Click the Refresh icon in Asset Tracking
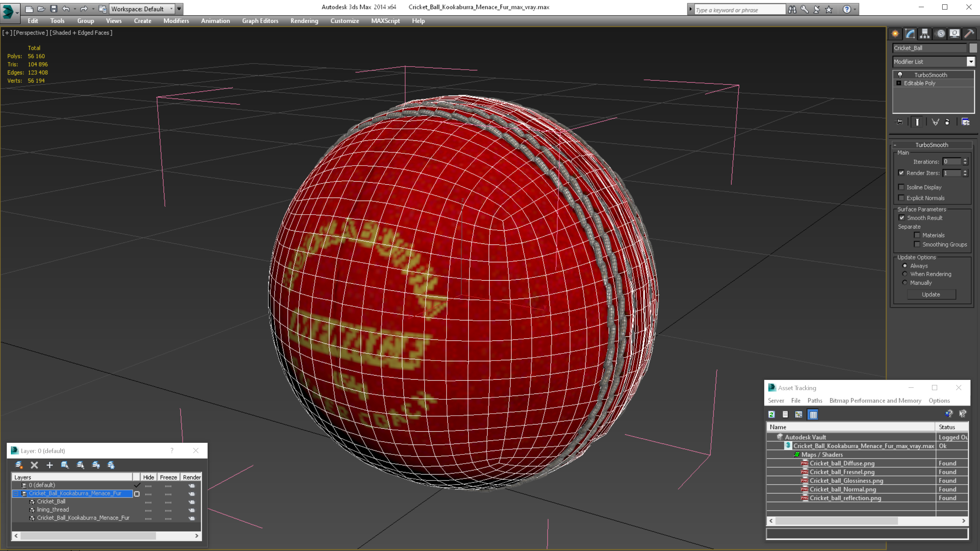 tap(771, 415)
